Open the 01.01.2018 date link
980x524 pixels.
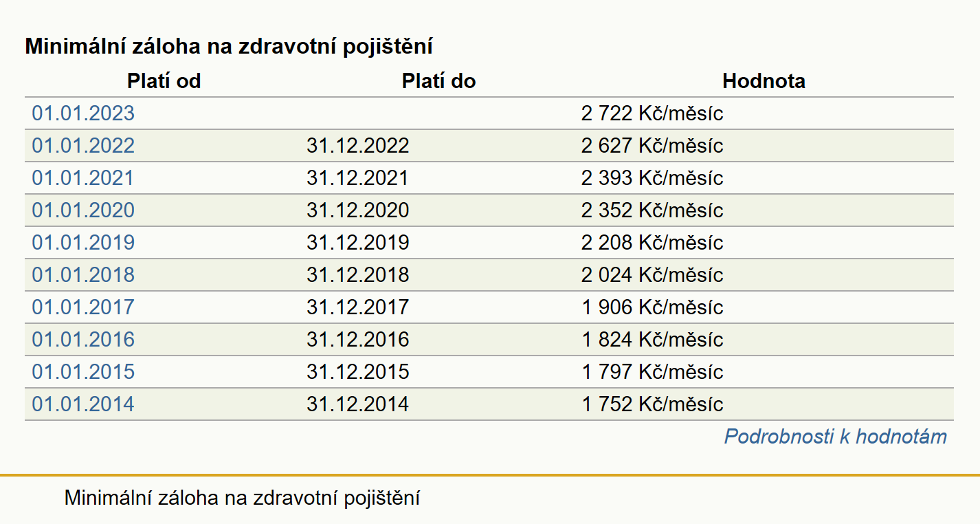pos(83,275)
